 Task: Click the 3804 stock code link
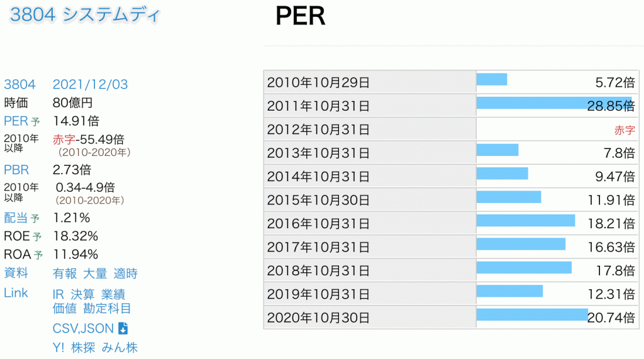[x=19, y=85]
